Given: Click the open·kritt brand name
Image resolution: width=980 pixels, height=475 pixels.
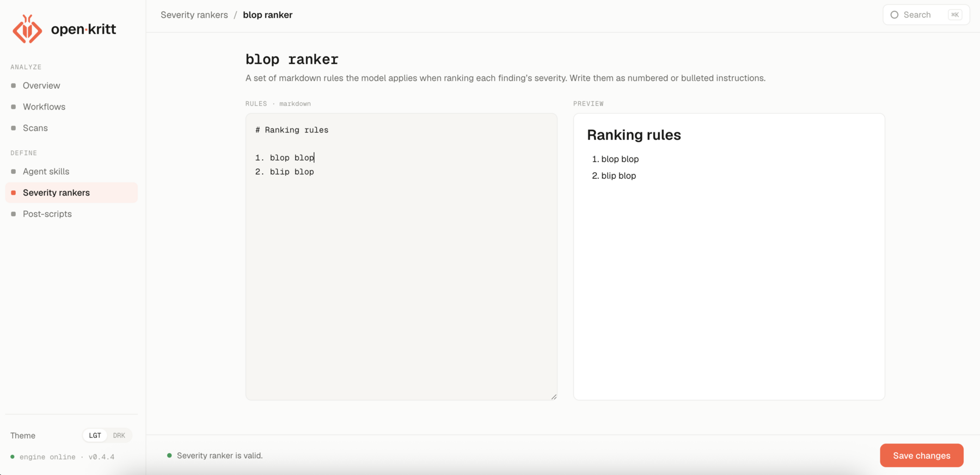Looking at the screenshot, I should point(83,29).
